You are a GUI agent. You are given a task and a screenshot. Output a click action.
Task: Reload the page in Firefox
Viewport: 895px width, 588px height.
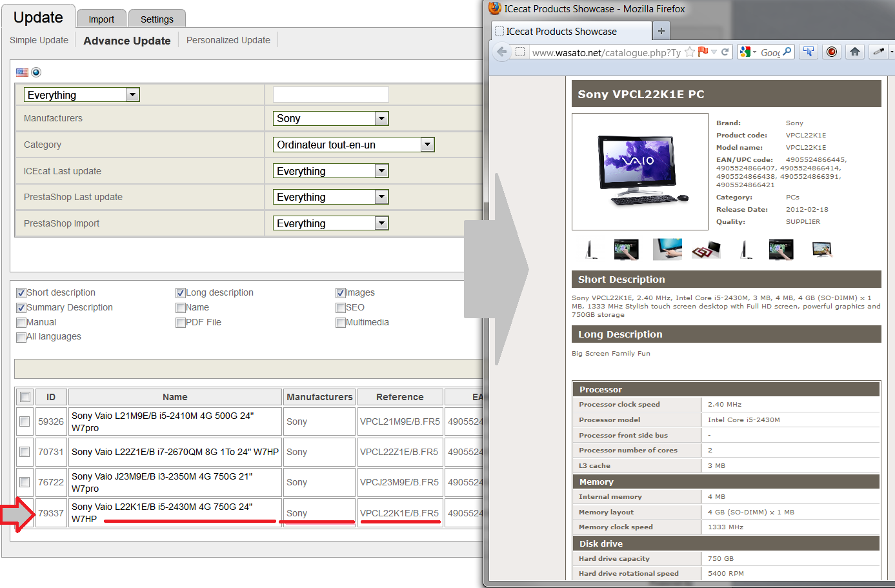tap(725, 52)
